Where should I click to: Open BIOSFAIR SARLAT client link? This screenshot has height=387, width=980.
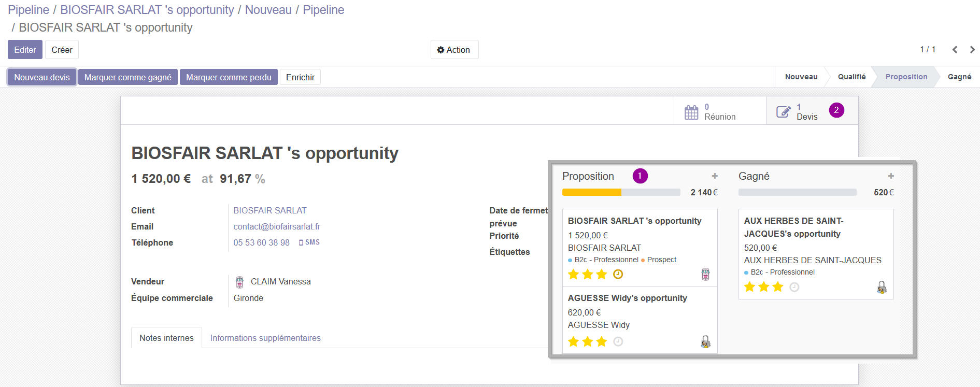coord(270,210)
